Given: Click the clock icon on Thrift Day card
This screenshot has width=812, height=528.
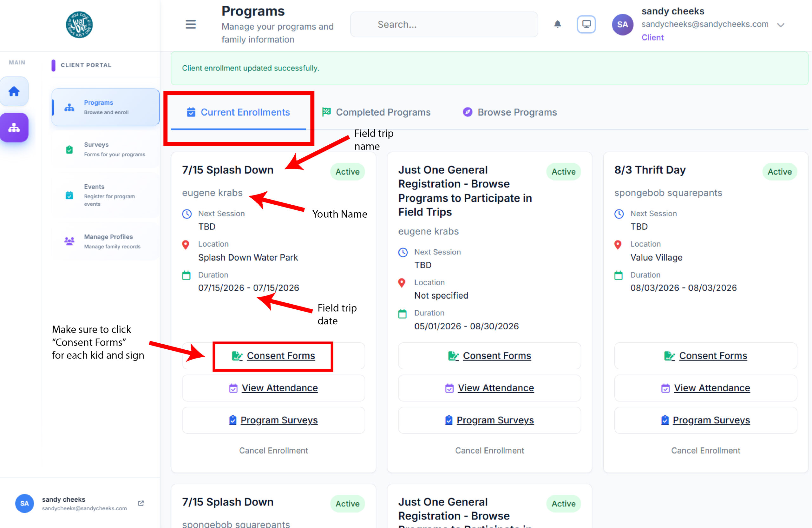Looking at the screenshot, I should [x=619, y=214].
